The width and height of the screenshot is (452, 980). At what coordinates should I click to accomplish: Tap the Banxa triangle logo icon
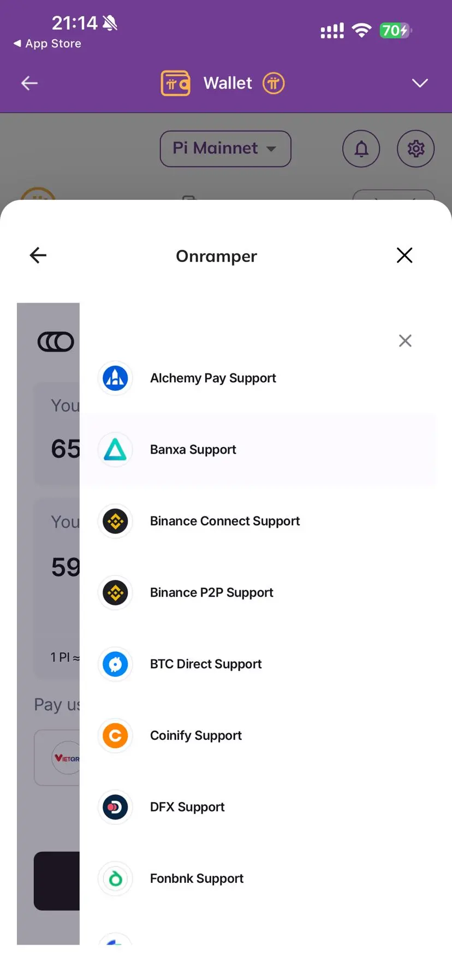[115, 449]
